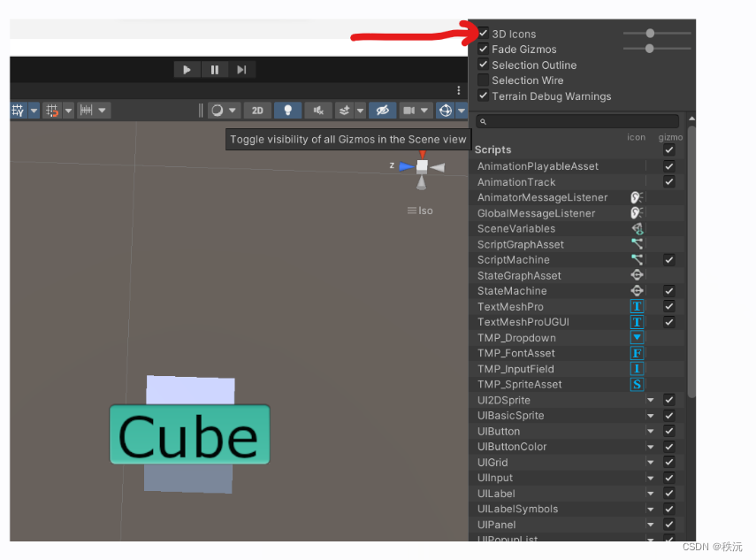Click the ScriptGraphAsset icon
756x560 pixels.
[637, 244]
